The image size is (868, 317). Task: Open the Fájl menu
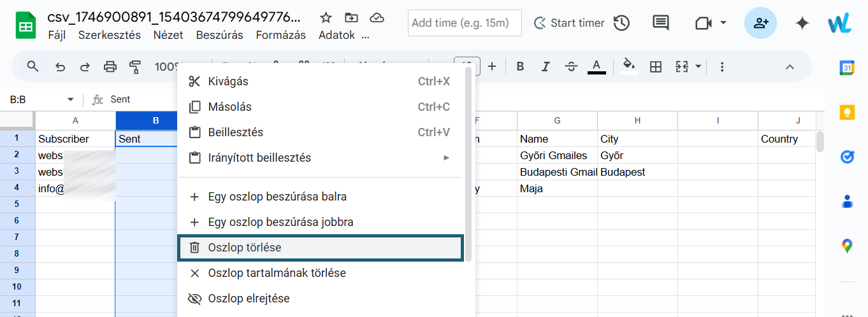click(57, 35)
